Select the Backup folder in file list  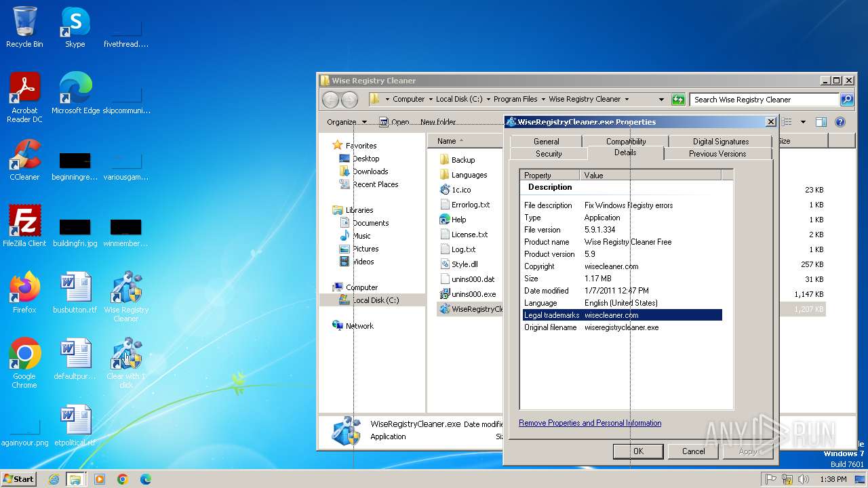pyautogui.click(x=457, y=160)
